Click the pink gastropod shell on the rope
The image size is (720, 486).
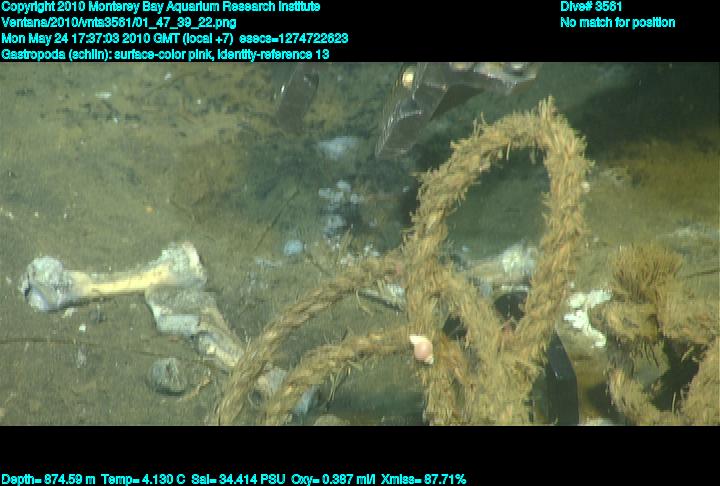(422, 348)
